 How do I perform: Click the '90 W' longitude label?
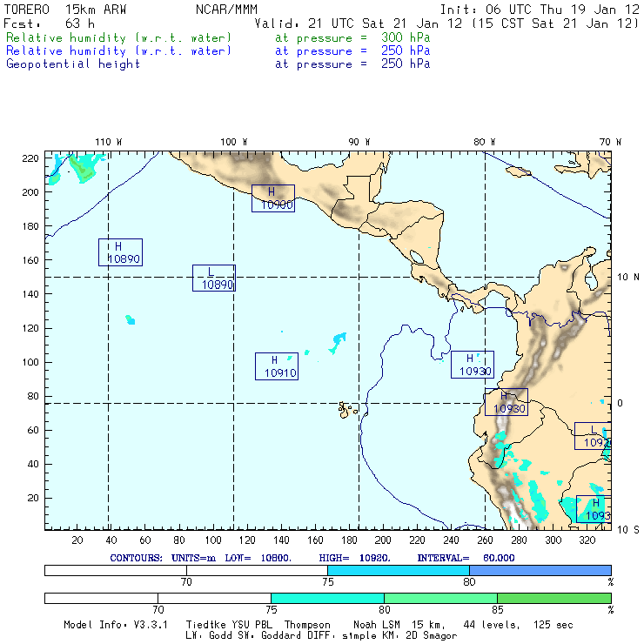pyautogui.click(x=359, y=142)
